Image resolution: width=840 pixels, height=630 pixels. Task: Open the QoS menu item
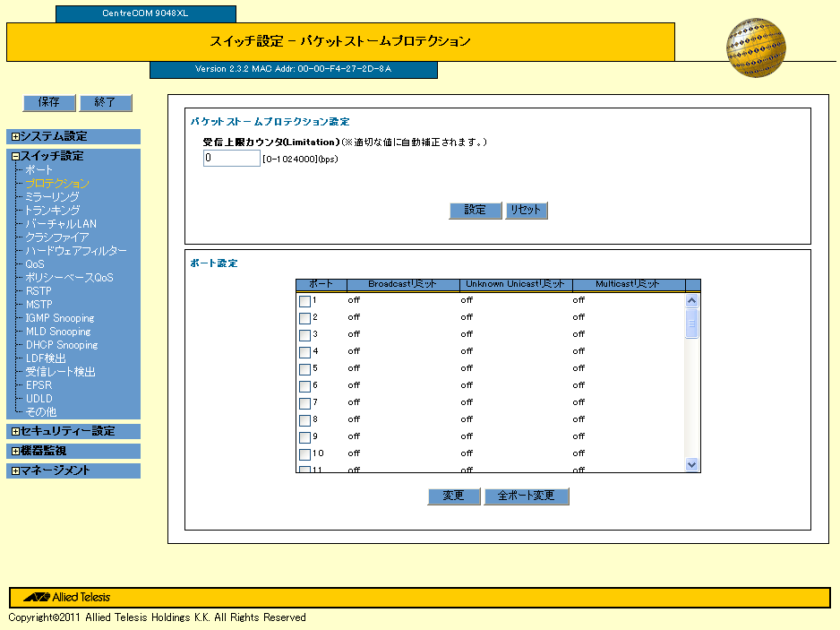pyautogui.click(x=35, y=263)
